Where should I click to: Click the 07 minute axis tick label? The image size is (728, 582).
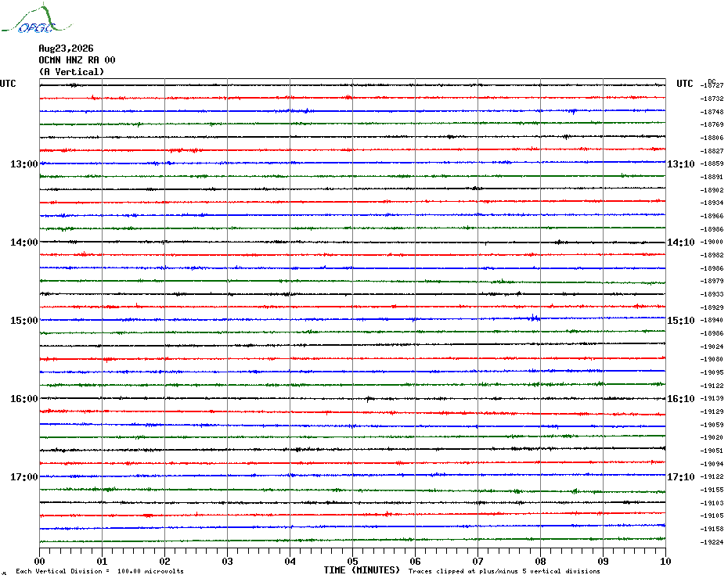pyautogui.click(x=478, y=561)
